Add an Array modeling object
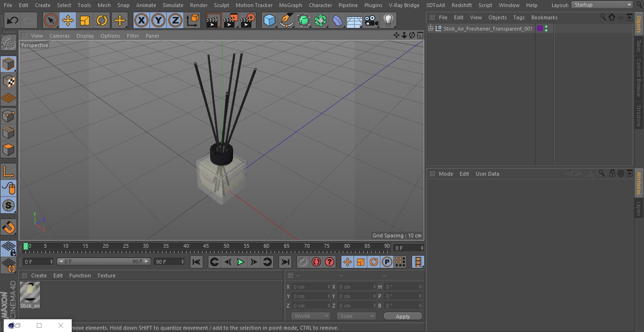644x332 pixels. pyautogui.click(x=321, y=20)
